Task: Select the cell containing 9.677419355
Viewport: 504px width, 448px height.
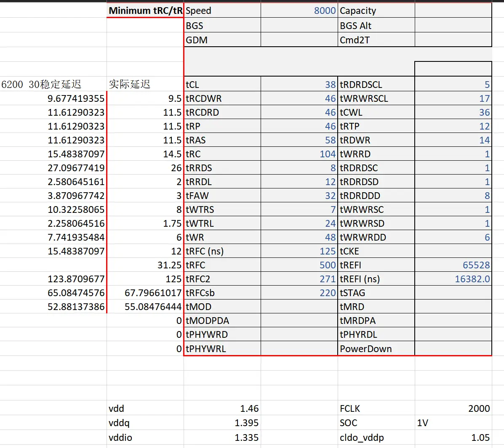Action: coord(53,98)
